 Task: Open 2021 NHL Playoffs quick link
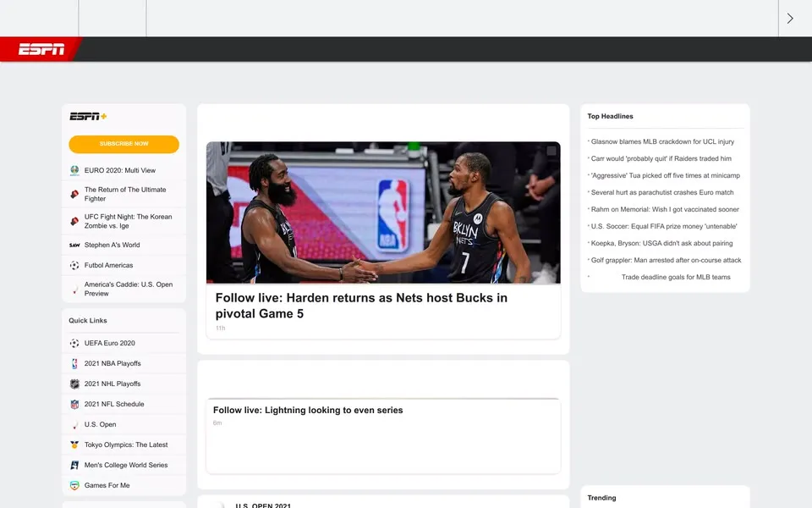pos(112,384)
